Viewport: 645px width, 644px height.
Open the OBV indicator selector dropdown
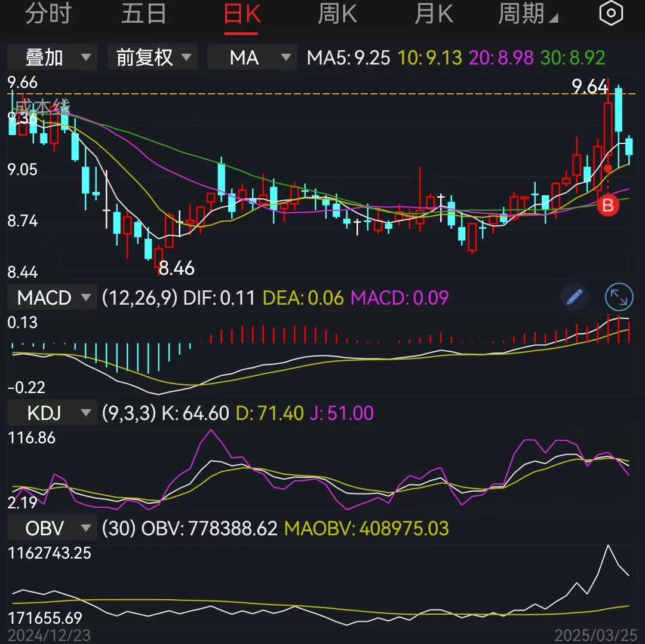51,528
